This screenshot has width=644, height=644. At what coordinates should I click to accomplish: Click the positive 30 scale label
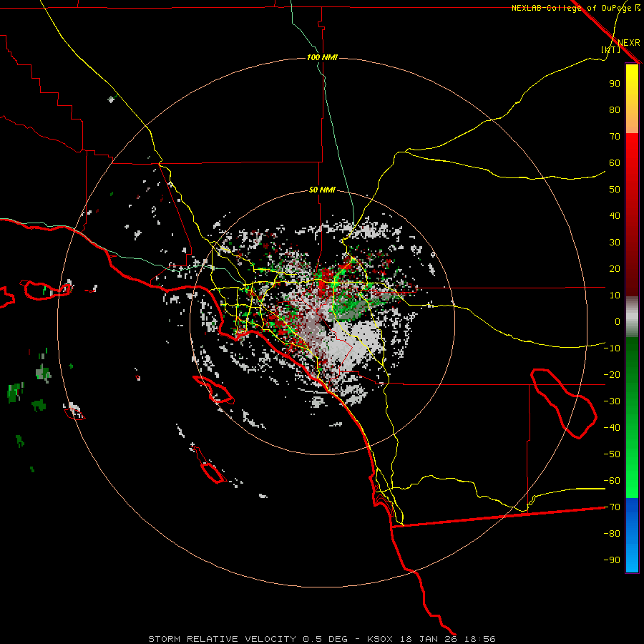(615, 243)
